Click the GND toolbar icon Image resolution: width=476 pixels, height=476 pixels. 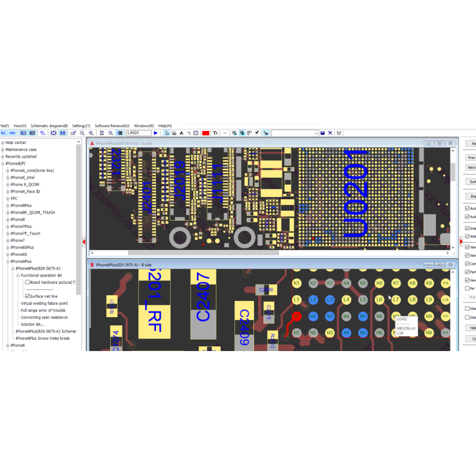pos(12,133)
